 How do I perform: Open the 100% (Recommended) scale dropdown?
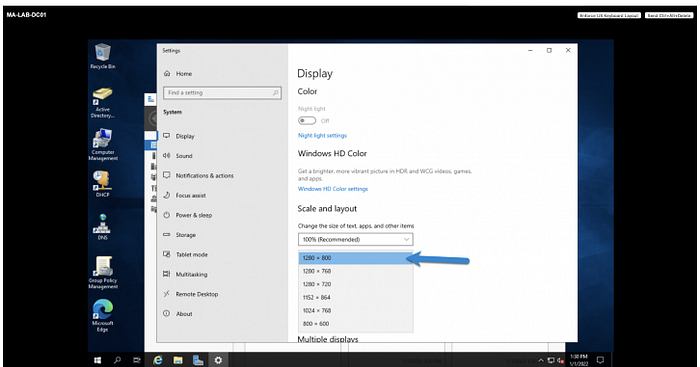(x=355, y=239)
